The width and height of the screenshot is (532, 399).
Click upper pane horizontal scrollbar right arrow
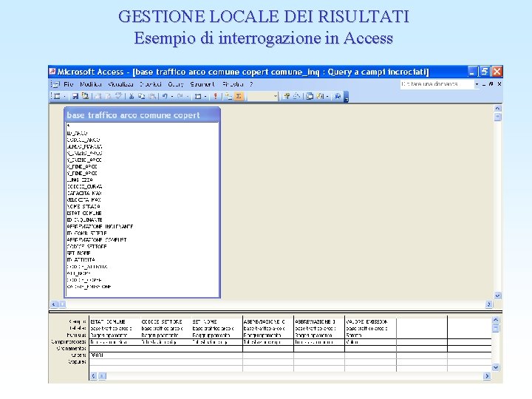(488, 304)
